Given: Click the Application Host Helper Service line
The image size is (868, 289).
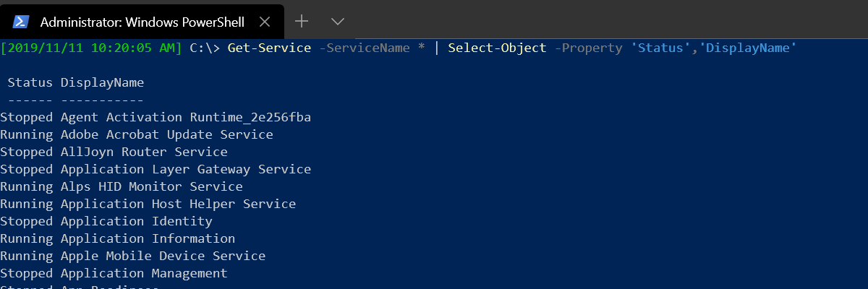Looking at the screenshot, I should pyautogui.click(x=148, y=204).
